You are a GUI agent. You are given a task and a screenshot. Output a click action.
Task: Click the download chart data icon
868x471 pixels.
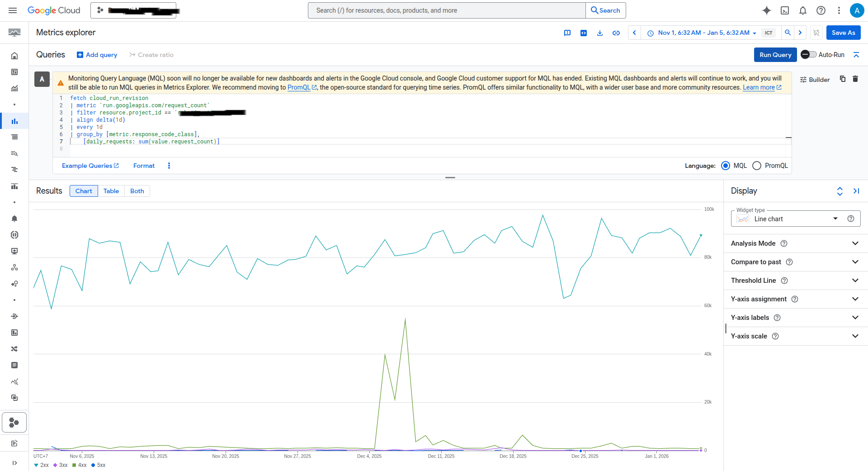[x=600, y=33]
